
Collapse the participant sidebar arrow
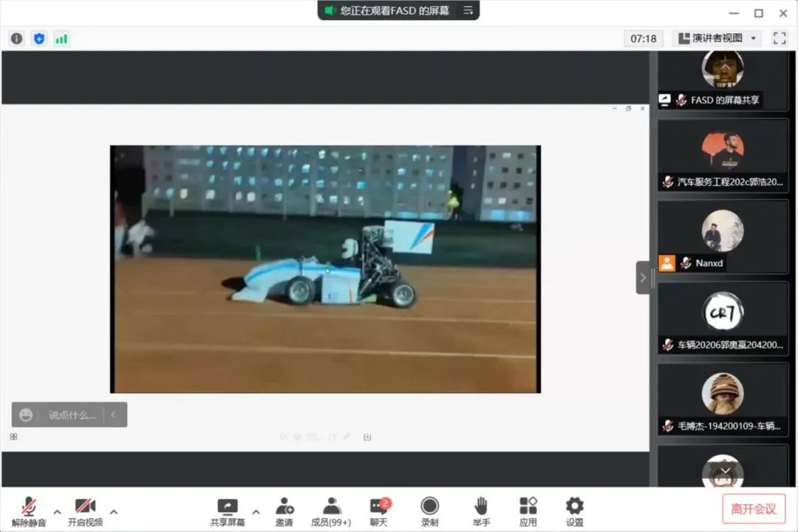point(643,278)
